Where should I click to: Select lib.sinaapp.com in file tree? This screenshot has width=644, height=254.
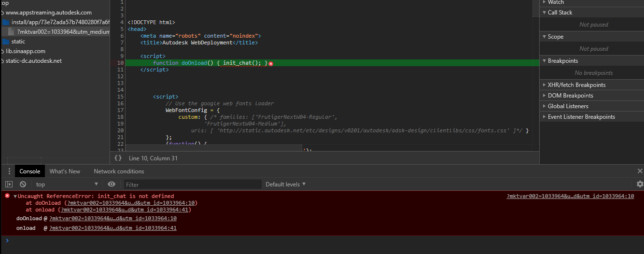pos(26,51)
